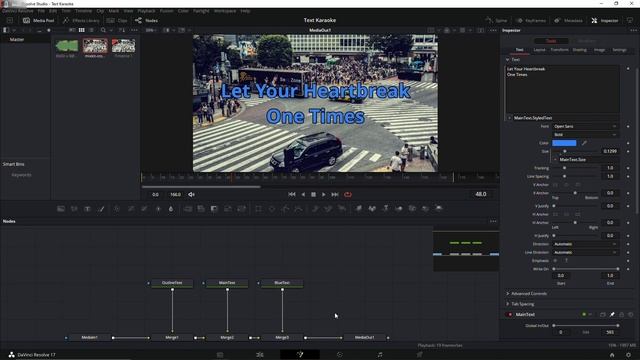Open the Fusion menu
Screen dimensions: 640x360
tap(167, 11)
